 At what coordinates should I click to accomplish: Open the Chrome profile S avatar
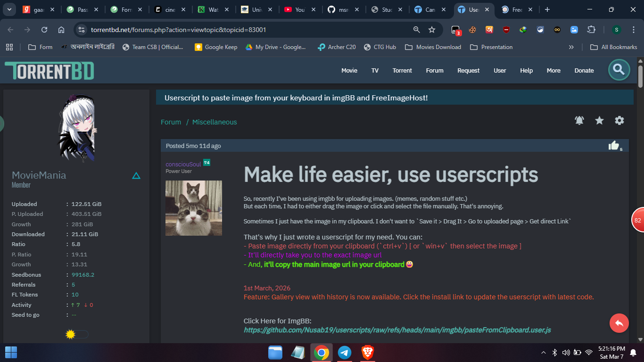[x=616, y=30]
